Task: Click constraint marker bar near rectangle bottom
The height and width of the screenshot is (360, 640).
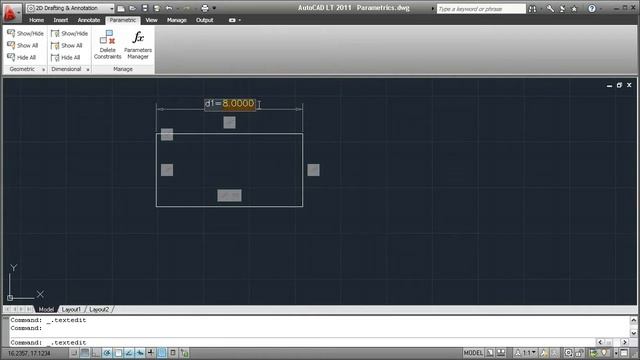Action: click(229, 196)
